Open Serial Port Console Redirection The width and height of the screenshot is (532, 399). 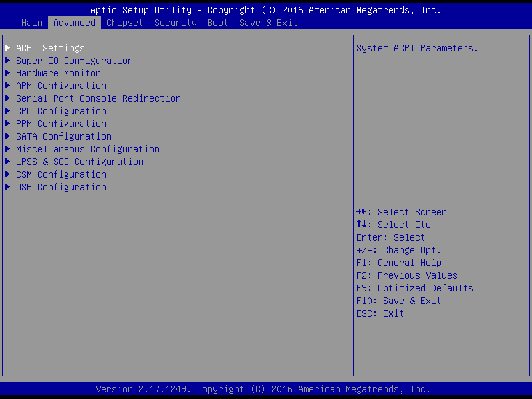(x=98, y=98)
